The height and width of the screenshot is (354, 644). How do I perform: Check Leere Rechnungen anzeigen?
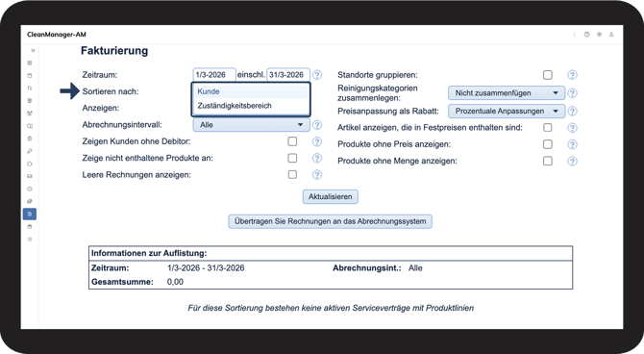(292, 175)
